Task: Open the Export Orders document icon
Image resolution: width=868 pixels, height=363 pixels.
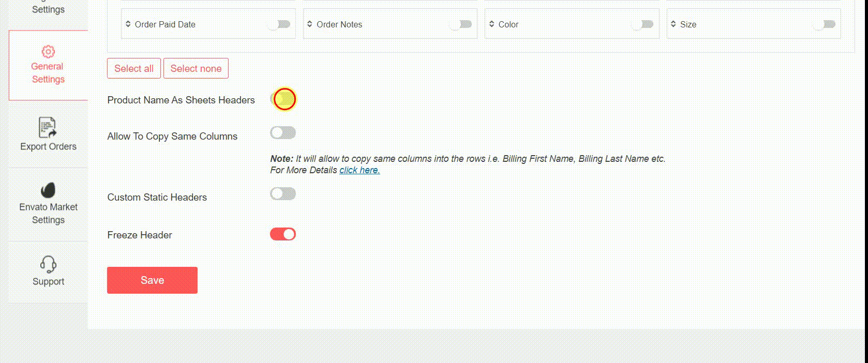Action: click(48, 127)
